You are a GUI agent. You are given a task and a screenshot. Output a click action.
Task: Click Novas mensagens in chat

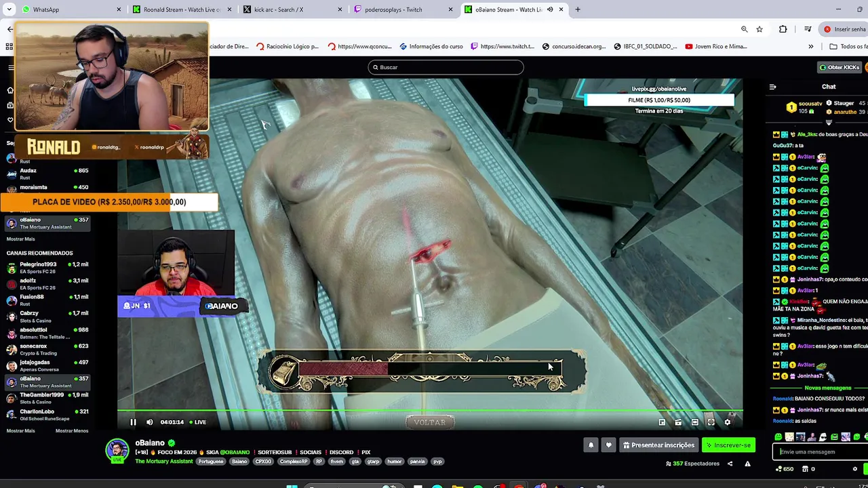(827, 388)
